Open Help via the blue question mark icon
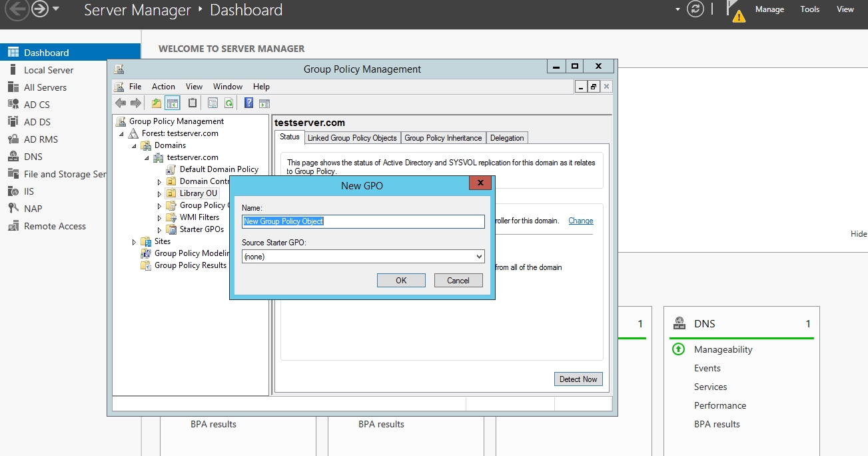Image resolution: width=868 pixels, height=456 pixels. click(x=248, y=103)
